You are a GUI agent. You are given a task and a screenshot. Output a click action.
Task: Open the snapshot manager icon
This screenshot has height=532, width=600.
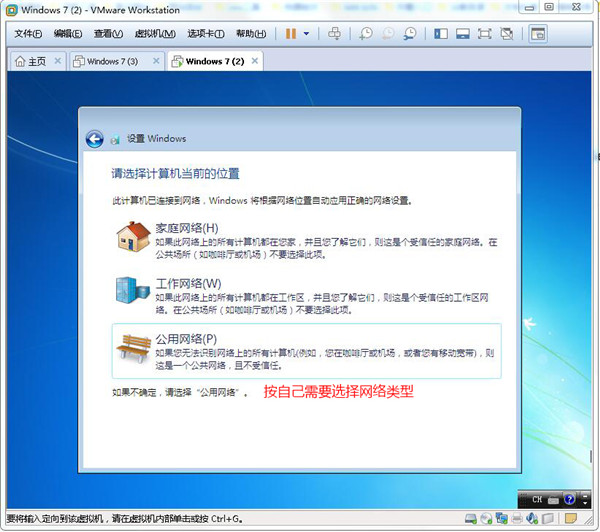coord(410,34)
